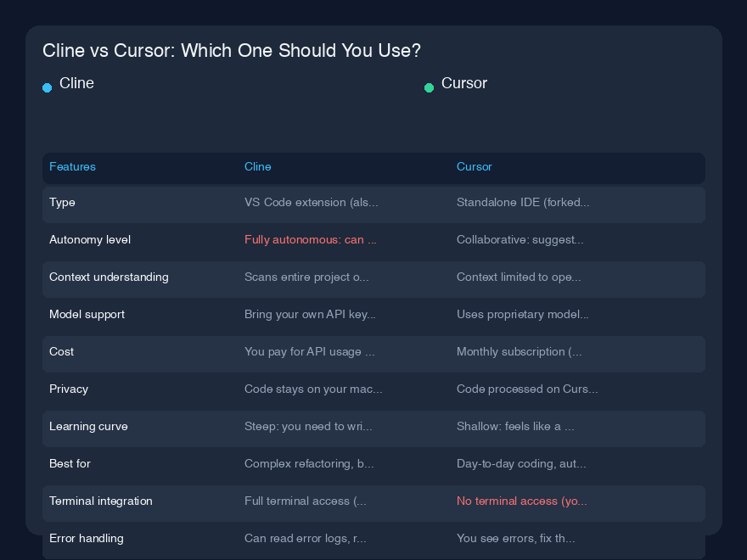Click 'Day-to-day coding, aut...' cell
This screenshot has width=747, height=560.
[521, 464]
